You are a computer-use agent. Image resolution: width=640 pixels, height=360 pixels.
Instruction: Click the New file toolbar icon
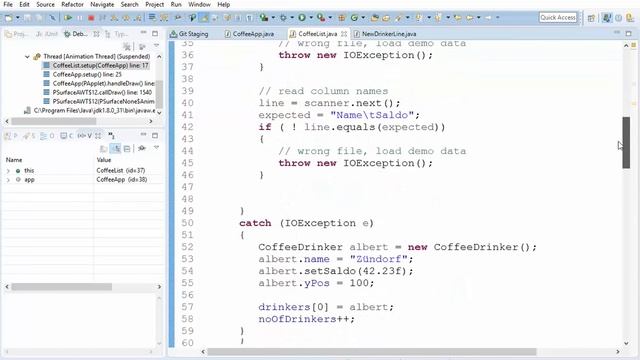click(9, 18)
